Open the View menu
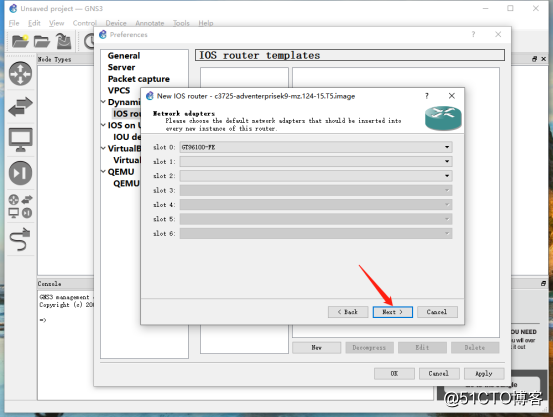This screenshot has width=553, height=417. pos(56,23)
